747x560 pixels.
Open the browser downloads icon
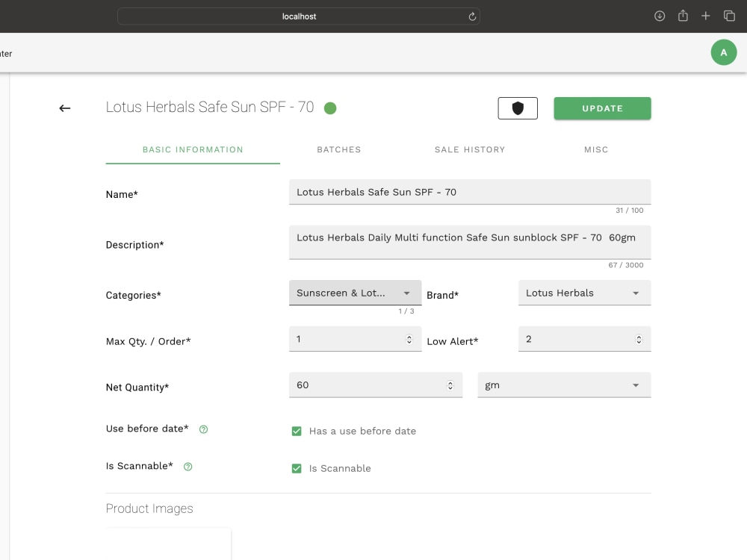coord(660,16)
